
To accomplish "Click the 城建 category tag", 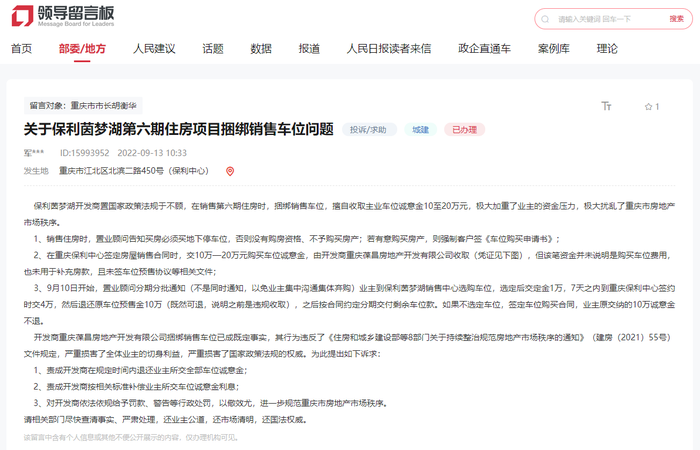I will (x=421, y=129).
